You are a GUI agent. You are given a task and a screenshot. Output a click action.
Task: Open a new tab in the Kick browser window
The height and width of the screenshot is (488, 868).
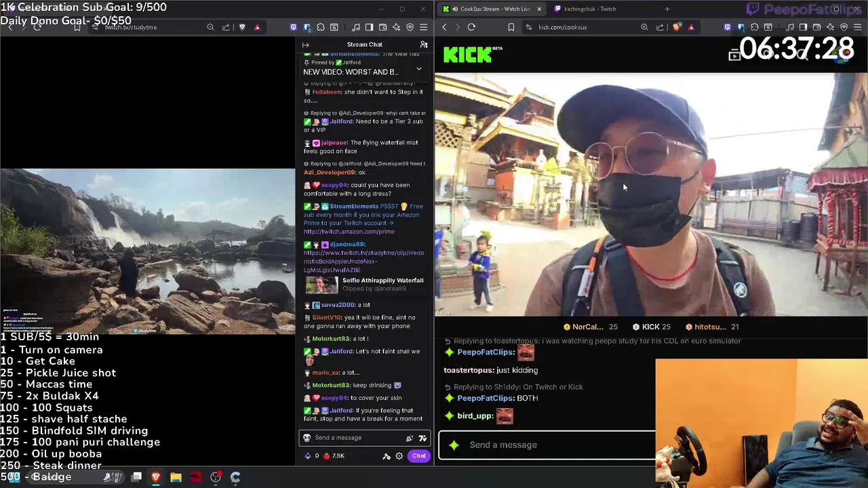(x=667, y=9)
